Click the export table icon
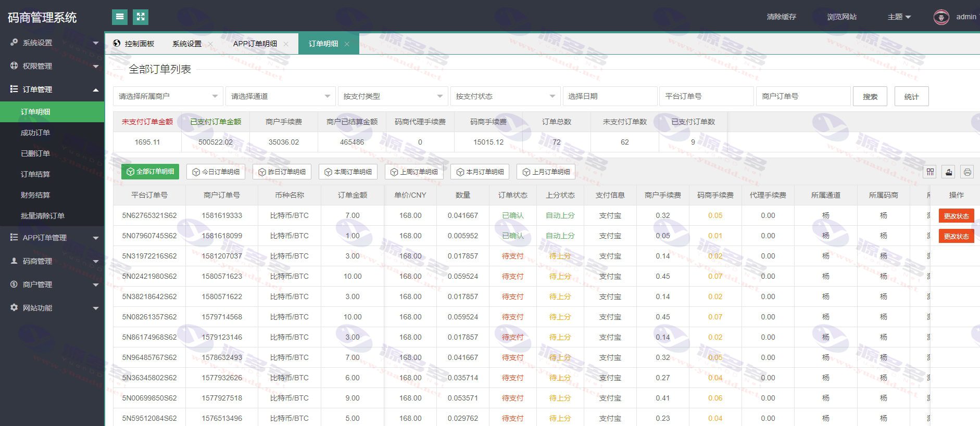The width and height of the screenshot is (980, 426). pyautogui.click(x=949, y=172)
